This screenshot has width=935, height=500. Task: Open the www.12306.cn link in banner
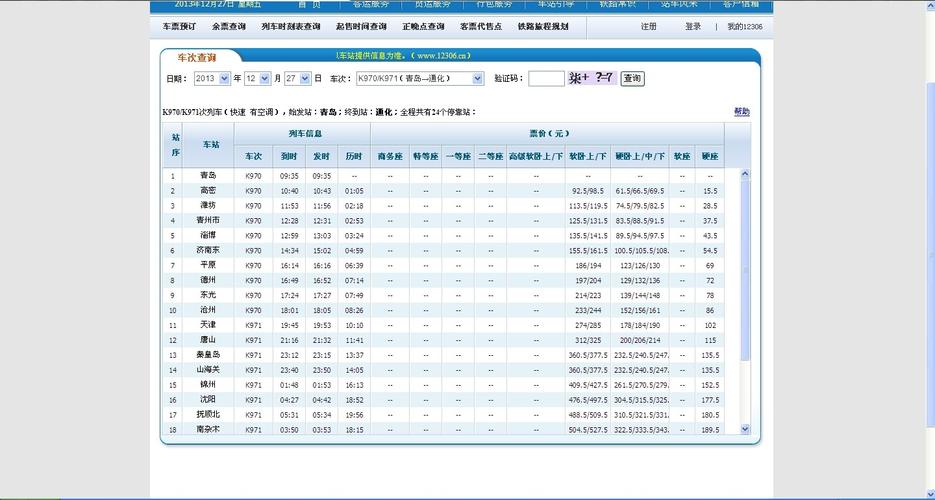pos(443,56)
